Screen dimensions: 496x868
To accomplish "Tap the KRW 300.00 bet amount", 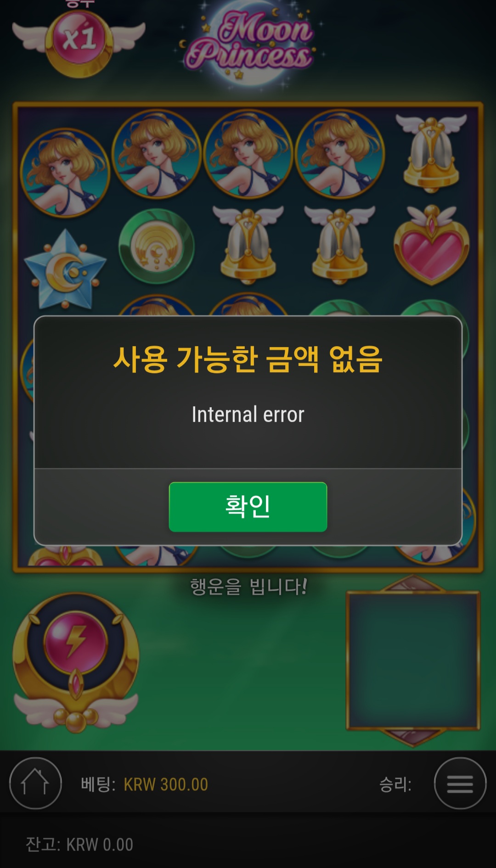I will 166,784.
